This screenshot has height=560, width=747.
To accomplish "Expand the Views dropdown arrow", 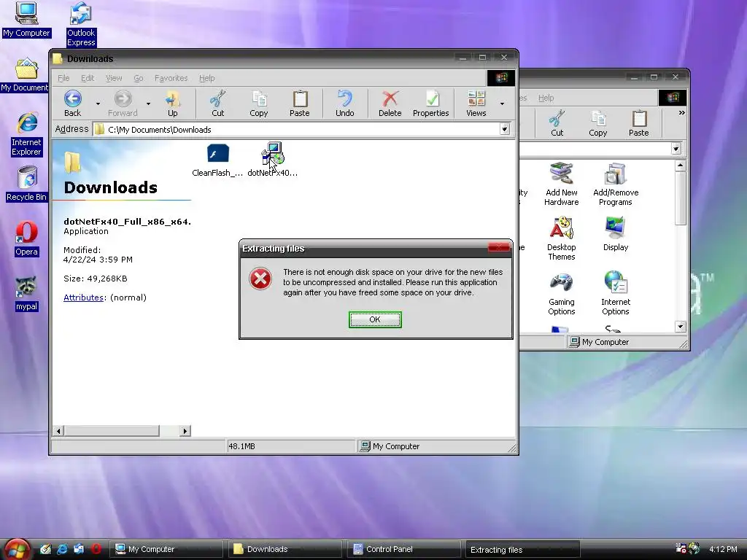I will (x=502, y=104).
